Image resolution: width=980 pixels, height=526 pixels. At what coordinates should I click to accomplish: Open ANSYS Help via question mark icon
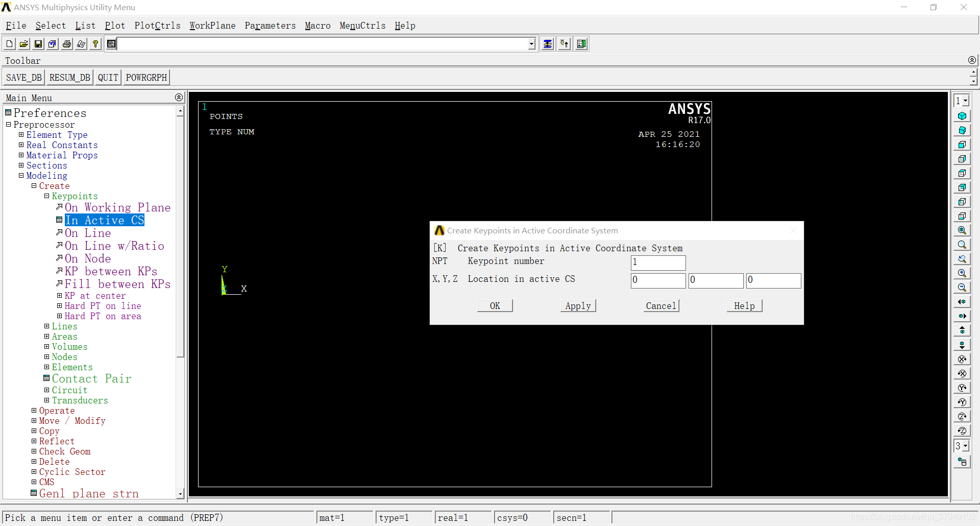[95, 44]
